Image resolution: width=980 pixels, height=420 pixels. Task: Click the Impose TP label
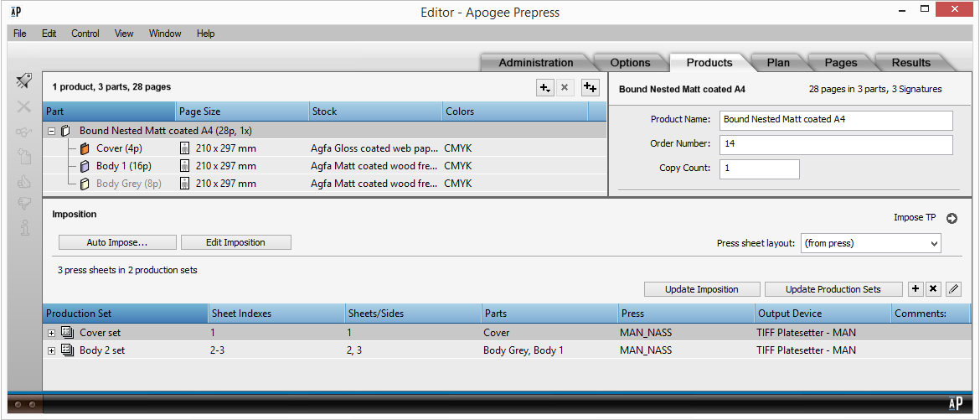pyautogui.click(x=915, y=218)
